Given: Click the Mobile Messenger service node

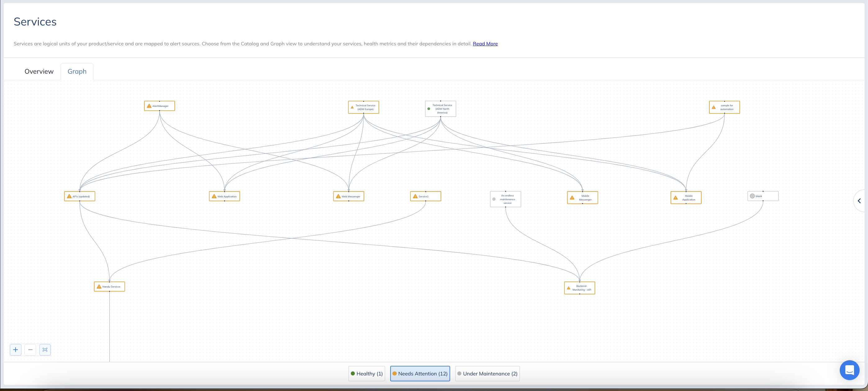Looking at the screenshot, I should (x=585, y=198).
